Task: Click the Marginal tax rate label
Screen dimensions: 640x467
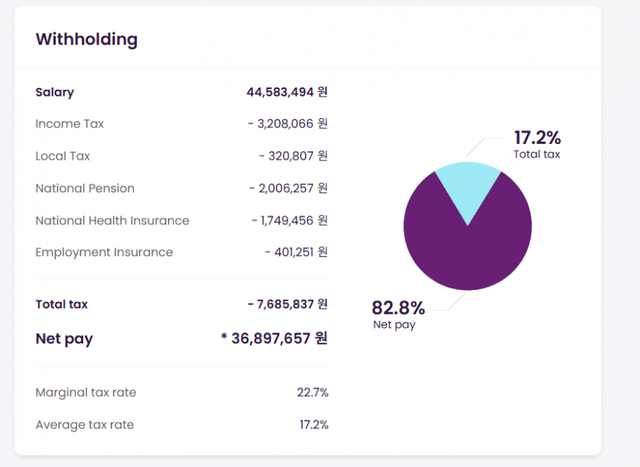Action: [x=85, y=392]
